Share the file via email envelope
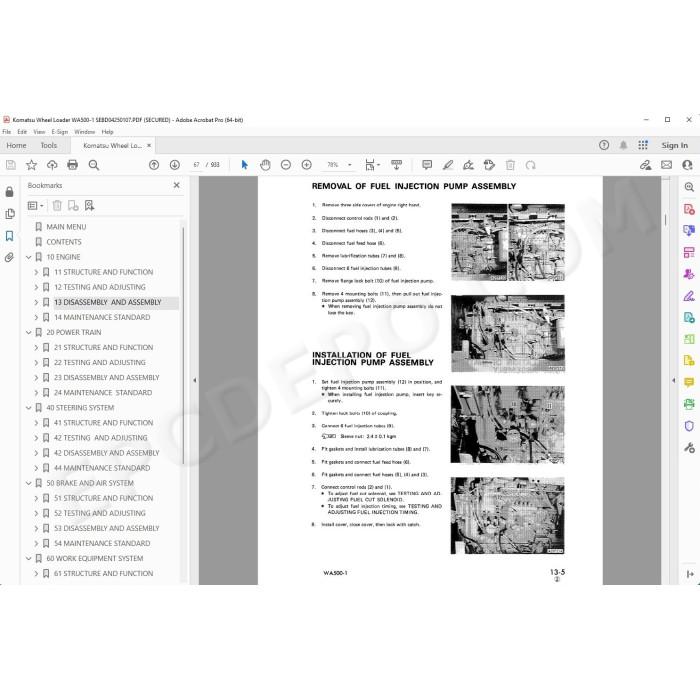This screenshot has width=700, height=700. click(x=667, y=165)
